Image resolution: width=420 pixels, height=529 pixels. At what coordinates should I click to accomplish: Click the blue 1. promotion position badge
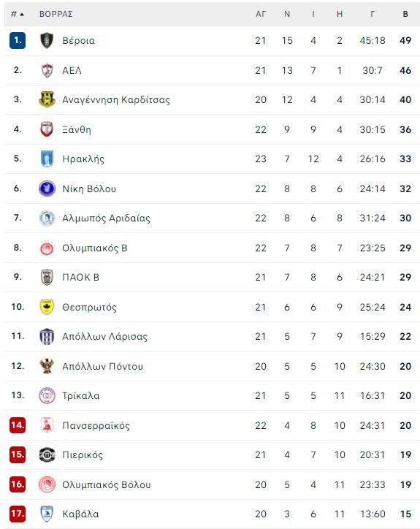click(x=18, y=40)
